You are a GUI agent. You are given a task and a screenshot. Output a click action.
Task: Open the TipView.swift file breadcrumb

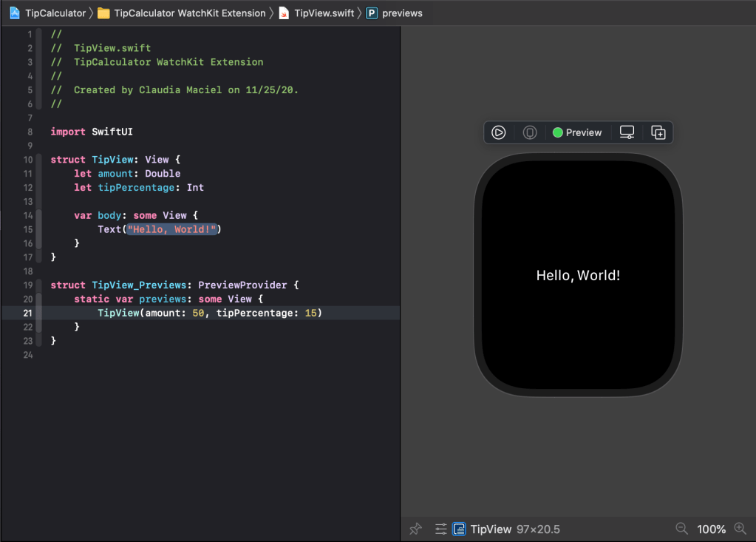point(316,13)
